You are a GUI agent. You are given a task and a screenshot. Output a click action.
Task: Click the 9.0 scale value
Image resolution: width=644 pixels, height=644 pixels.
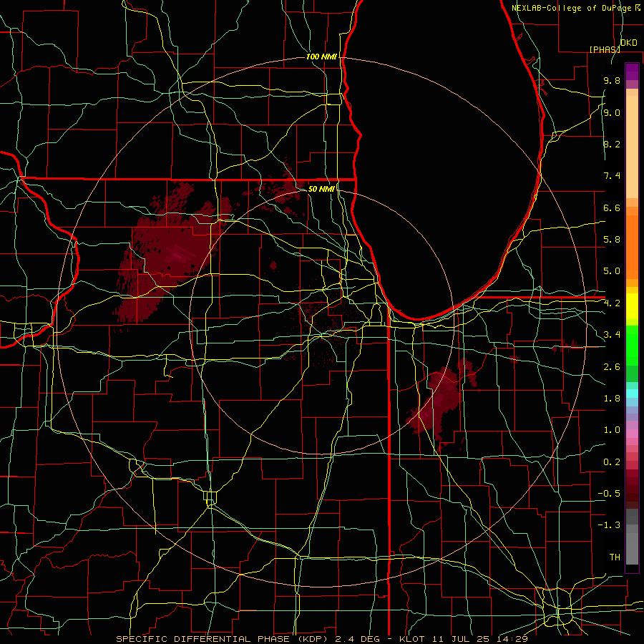612,112
